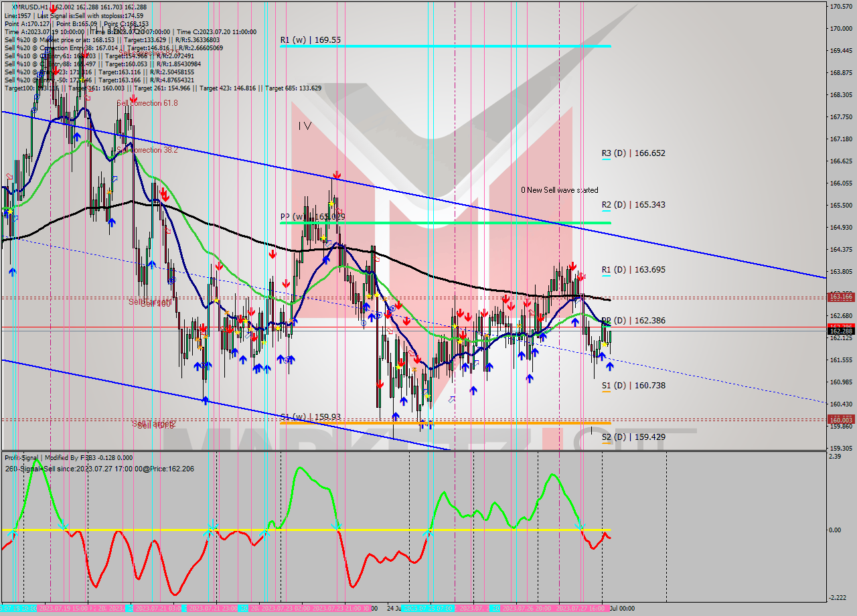Select the 2023.07.19 15:00 time axis label
The width and height of the screenshot is (857, 616).
64,609
